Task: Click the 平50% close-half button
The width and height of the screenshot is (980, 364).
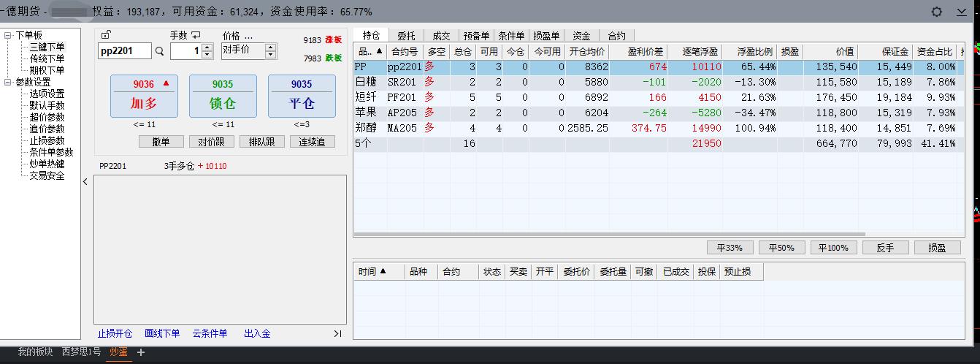Action: point(781,248)
